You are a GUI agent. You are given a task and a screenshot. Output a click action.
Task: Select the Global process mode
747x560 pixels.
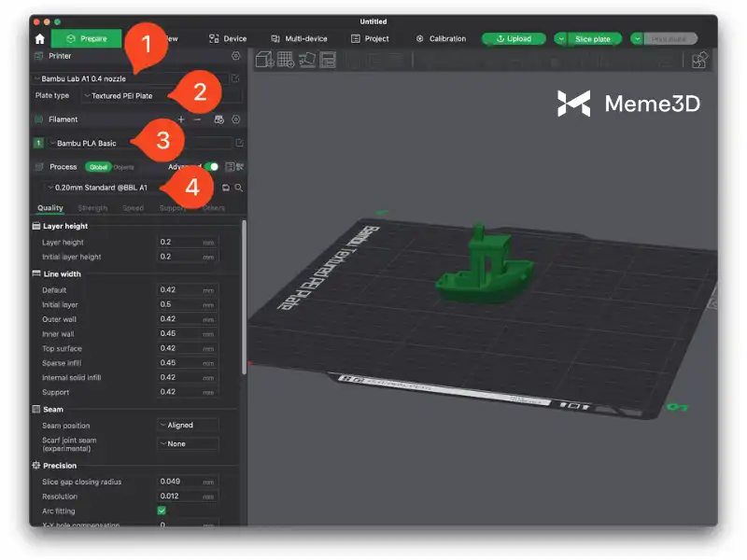tap(98, 167)
